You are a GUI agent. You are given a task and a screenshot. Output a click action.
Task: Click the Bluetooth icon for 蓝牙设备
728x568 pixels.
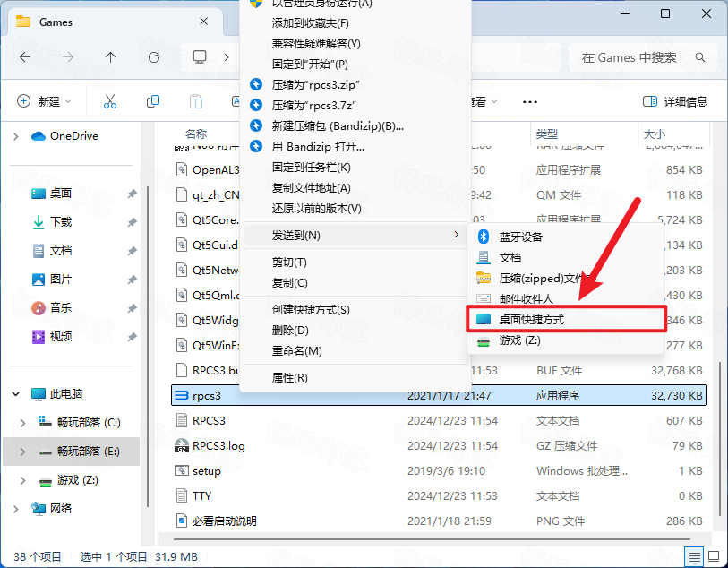[484, 237]
